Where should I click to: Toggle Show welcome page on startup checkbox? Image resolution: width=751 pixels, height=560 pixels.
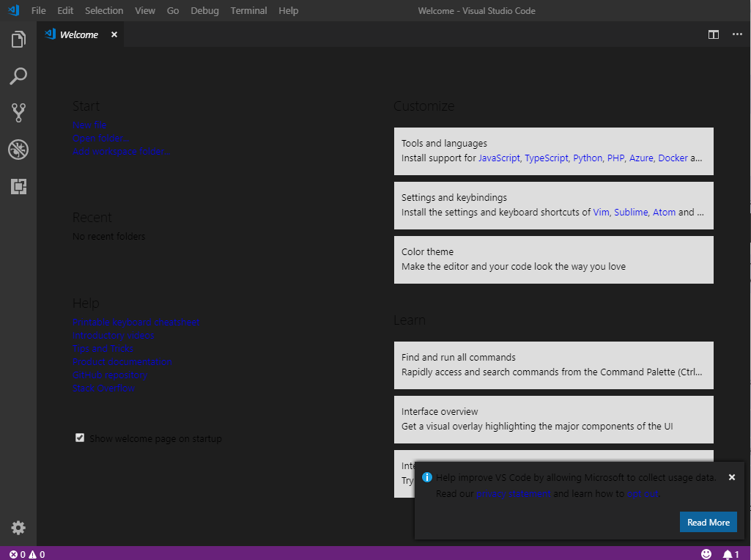80,438
